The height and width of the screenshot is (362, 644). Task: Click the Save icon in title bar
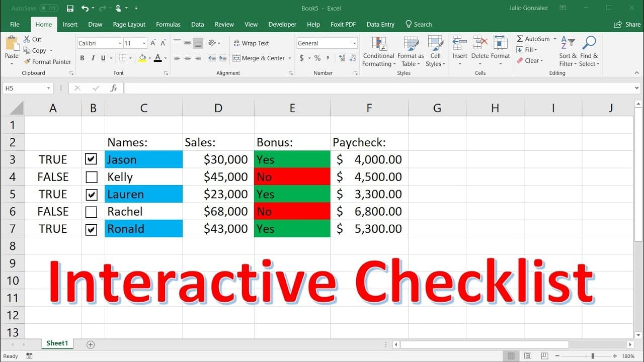coord(70,8)
